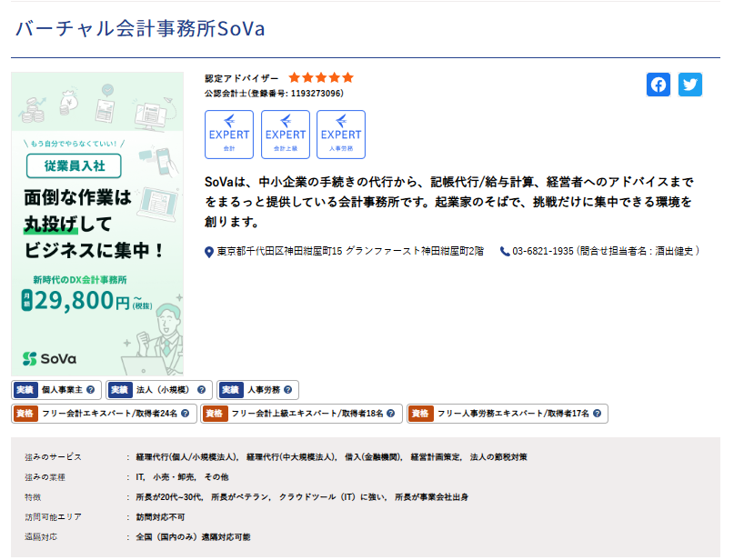
Task: Open help icon for 個人事業主 tag
Action: pos(91,390)
